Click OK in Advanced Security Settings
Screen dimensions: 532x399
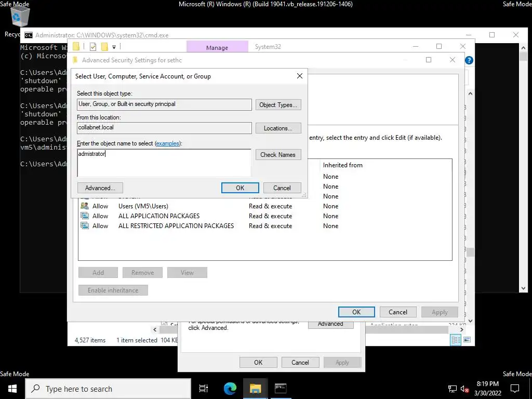(356, 312)
